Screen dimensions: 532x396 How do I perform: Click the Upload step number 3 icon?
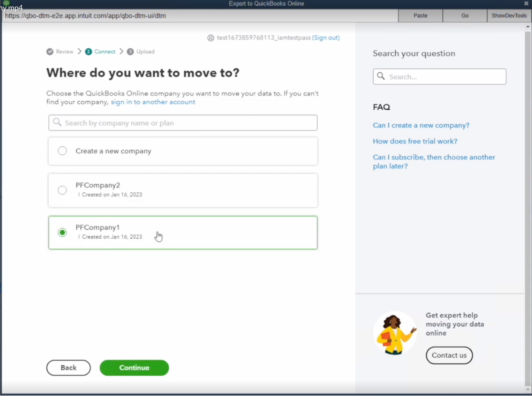(130, 51)
